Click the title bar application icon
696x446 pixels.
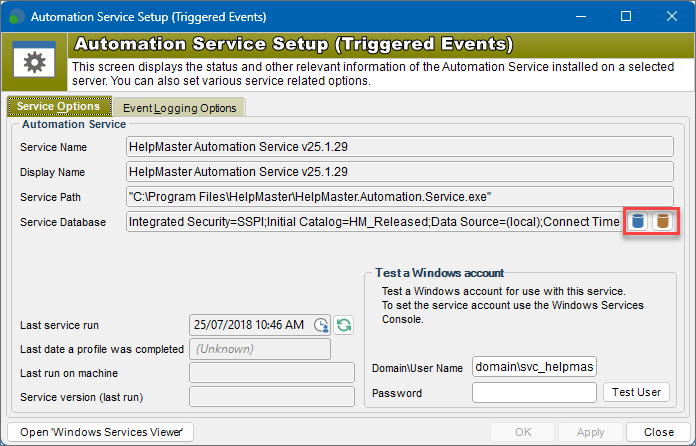[16, 16]
